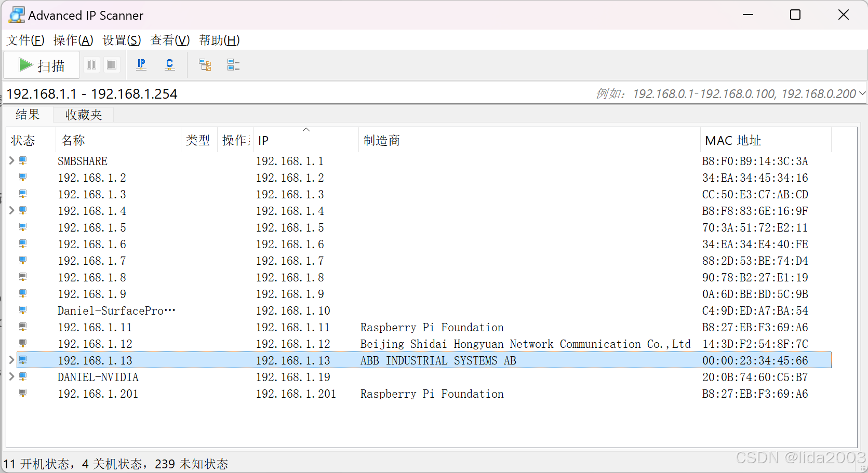Image resolution: width=868 pixels, height=473 pixels.
Task: Minimize the Advanced IP Scanner window
Action: coord(748,15)
